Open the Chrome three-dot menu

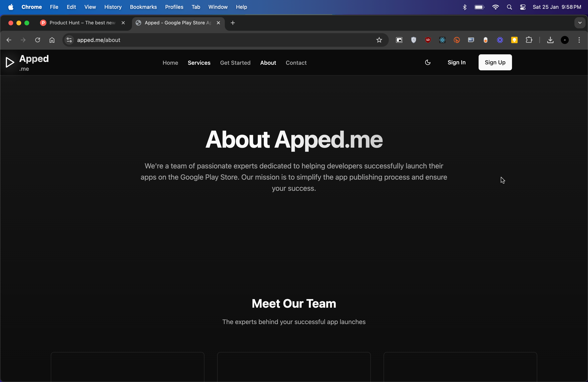(x=579, y=40)
